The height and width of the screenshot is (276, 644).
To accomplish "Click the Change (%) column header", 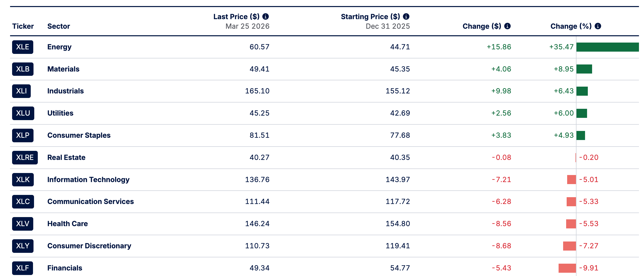I will [571, 26].
